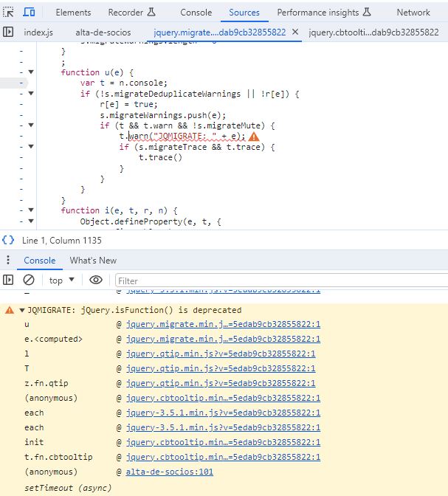
Task: Click the console Filter input field
Action: (282, 280)
